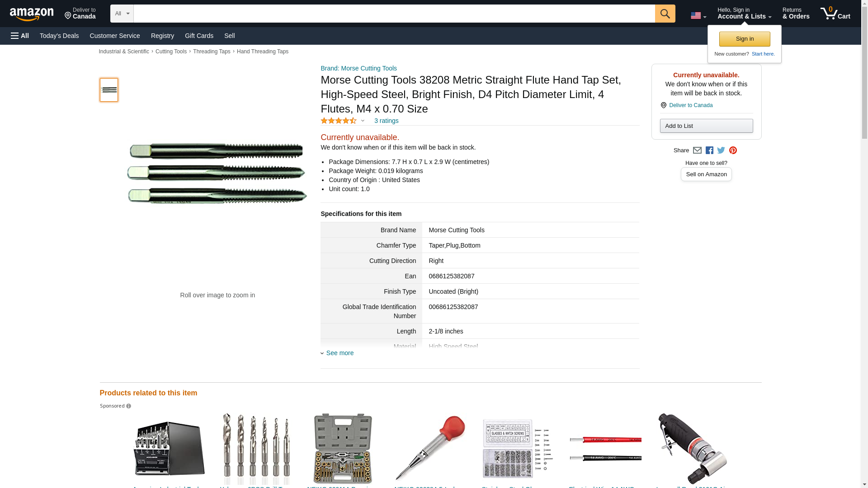This screenshot has width=868, height=488.
Task: Click the yellow Sign in button
Action: pyautogui.click(x=745, y=39)
